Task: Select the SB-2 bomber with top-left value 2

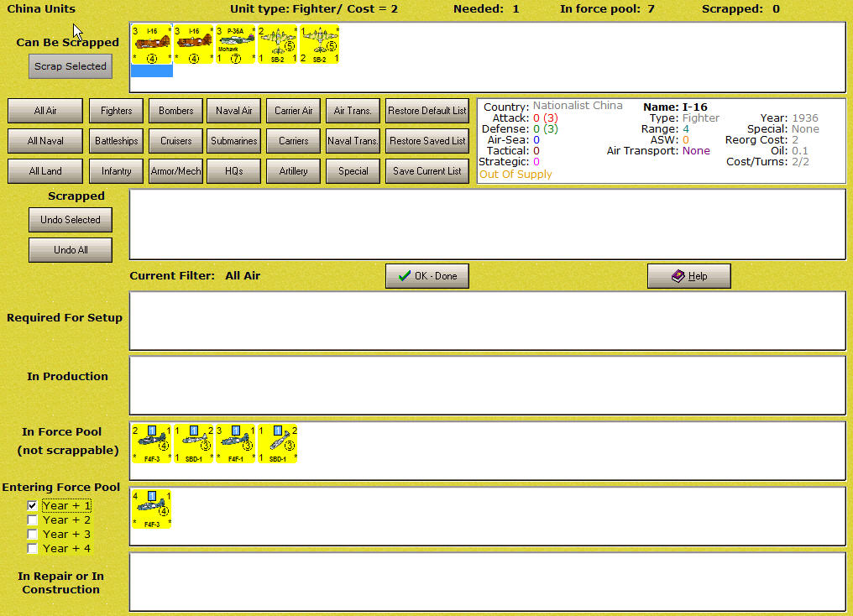Action: (x=277, y=44)
